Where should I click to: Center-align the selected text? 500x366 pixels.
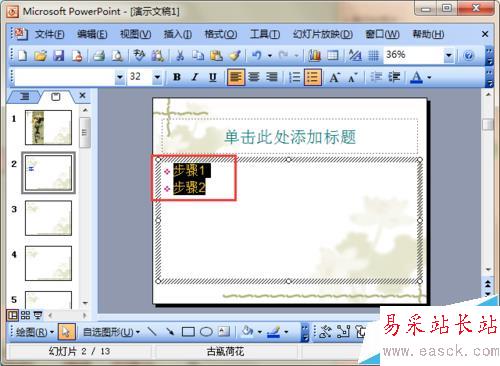coord(254,77)
